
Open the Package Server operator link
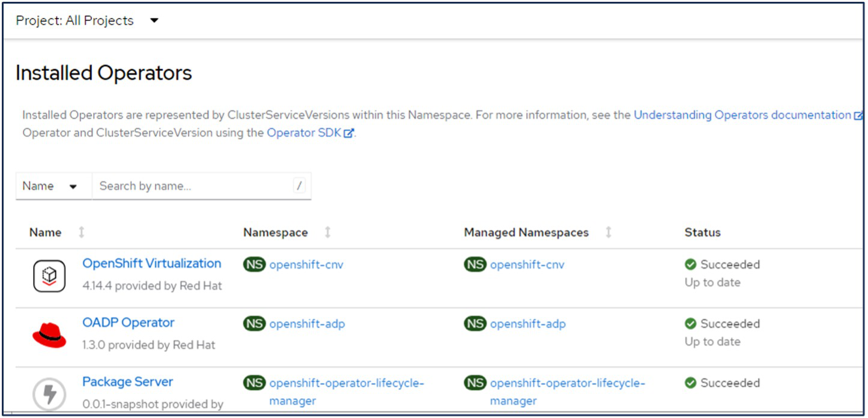tap(127, 382)
